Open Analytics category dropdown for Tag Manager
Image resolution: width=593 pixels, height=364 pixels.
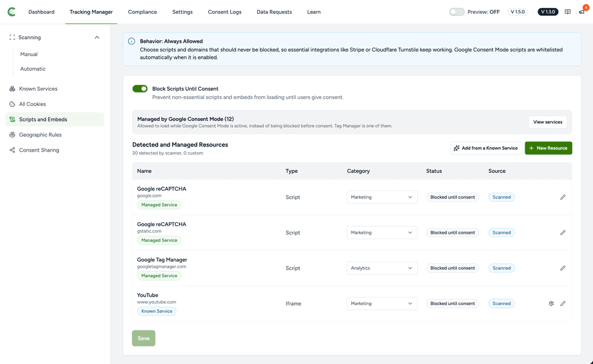click(x=382, y=268)
